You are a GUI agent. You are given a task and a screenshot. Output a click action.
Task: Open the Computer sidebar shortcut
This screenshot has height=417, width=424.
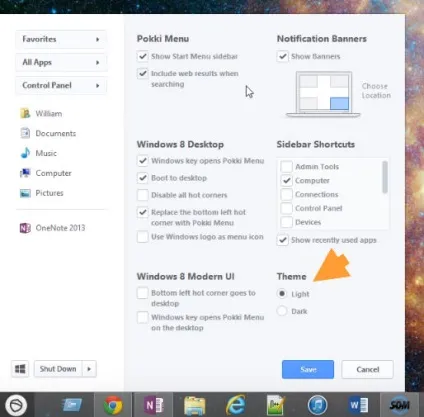pos(46,173)
